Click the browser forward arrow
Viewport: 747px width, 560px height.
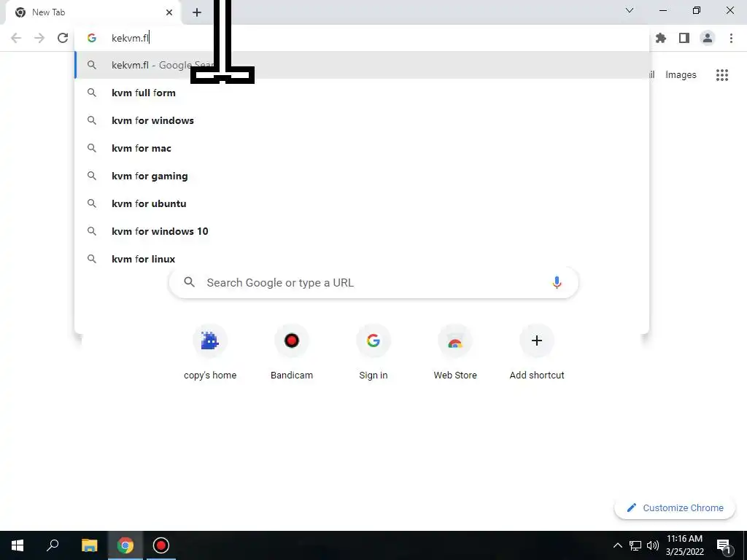pyautogui.click(x=39, y=38)
